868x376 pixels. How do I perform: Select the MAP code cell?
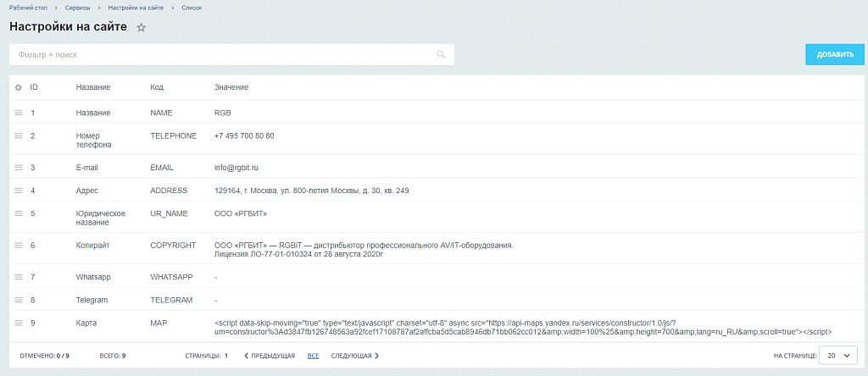[159, 323]
